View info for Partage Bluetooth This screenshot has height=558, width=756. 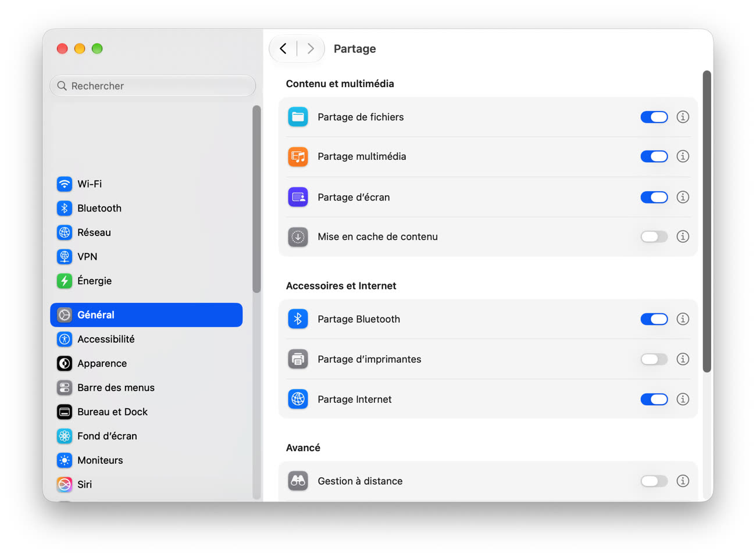pos(683,319)
